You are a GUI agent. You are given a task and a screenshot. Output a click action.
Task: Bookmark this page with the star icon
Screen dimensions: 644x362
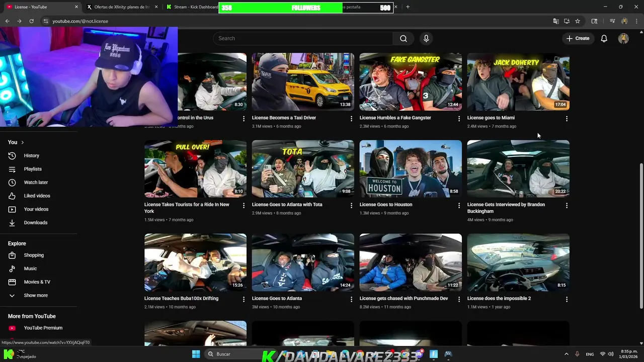[578, 21]
